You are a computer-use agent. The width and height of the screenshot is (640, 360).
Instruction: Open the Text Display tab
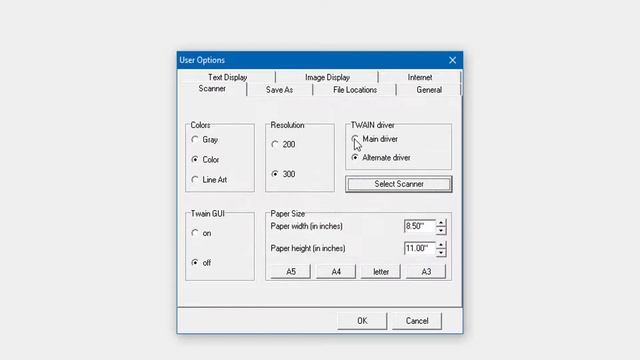click(x=227, y=77)
